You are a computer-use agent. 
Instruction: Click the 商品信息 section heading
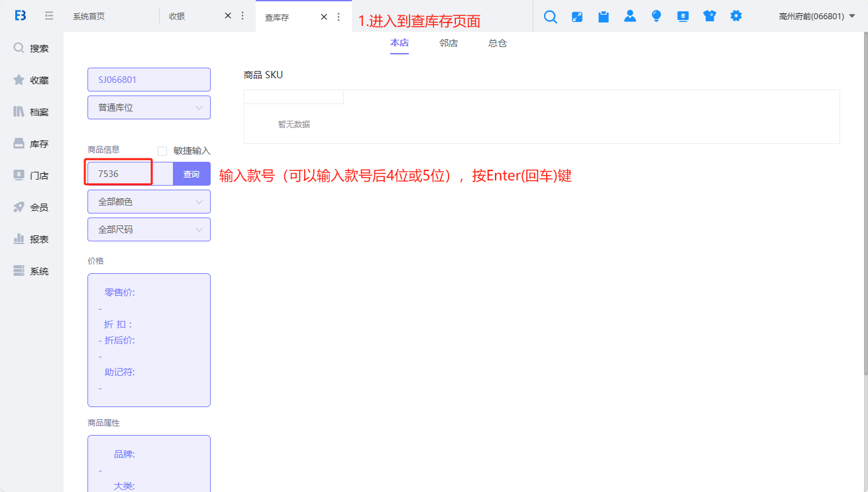coord(103,149)
